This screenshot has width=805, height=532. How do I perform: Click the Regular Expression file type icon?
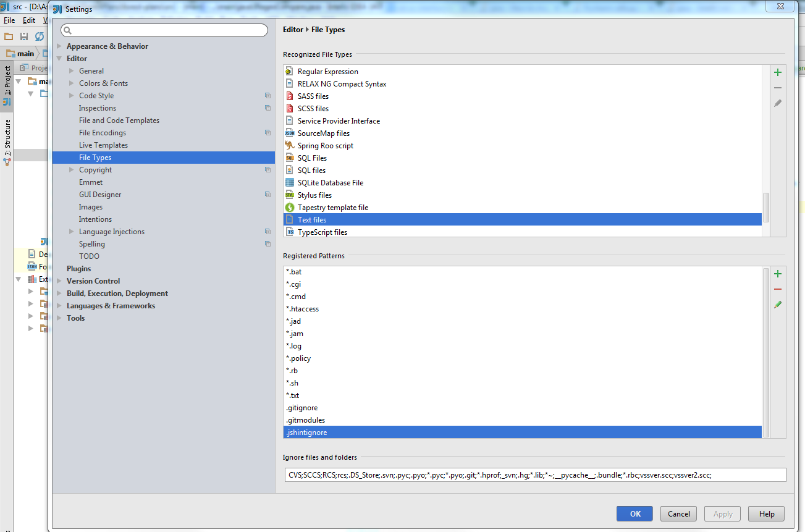click(x=290, y=72)
